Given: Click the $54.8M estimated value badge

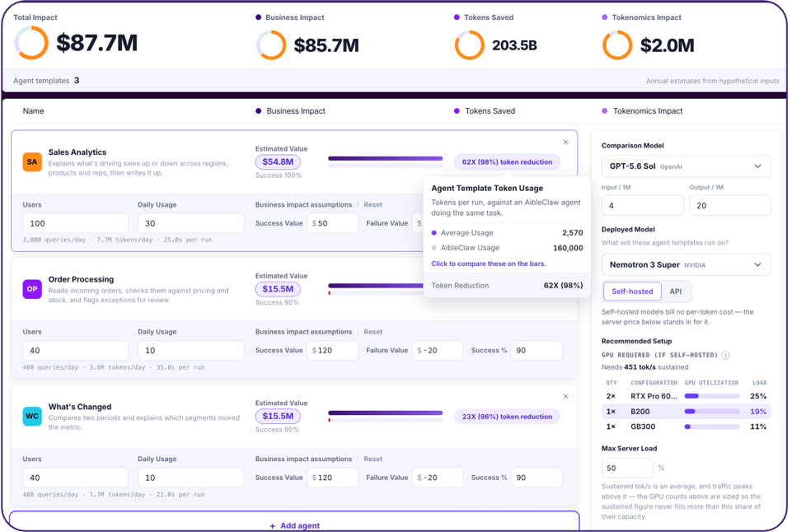Looking at the screenshot, I should click(278, 161).
